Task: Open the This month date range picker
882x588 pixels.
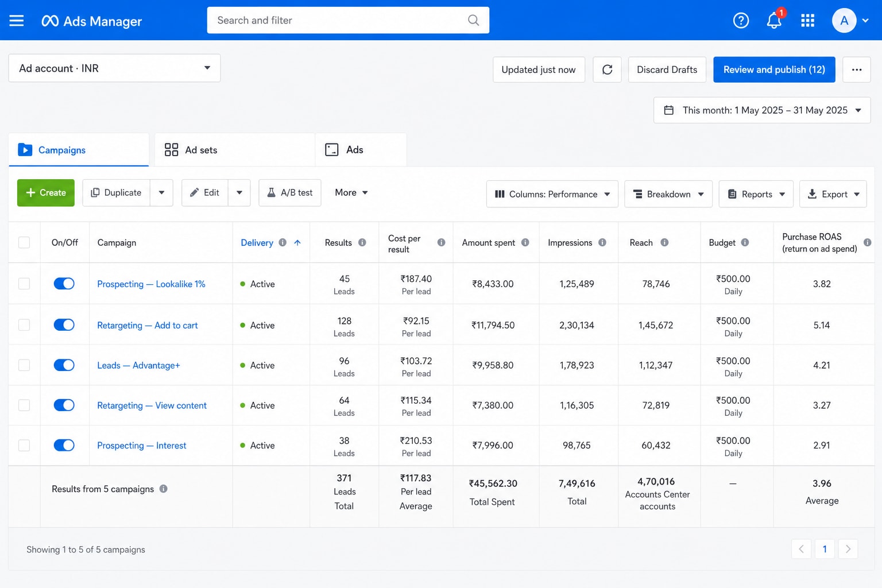Action: 762,110
